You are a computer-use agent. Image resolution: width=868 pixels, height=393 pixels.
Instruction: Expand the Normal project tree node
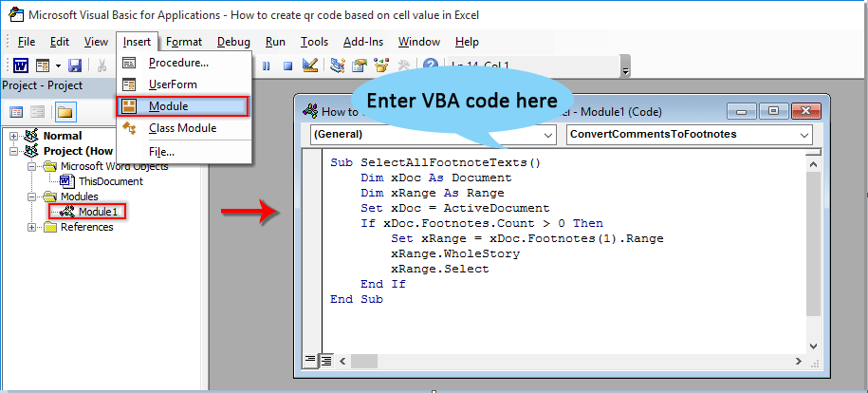pyautogui.click(x=14, y=136)
